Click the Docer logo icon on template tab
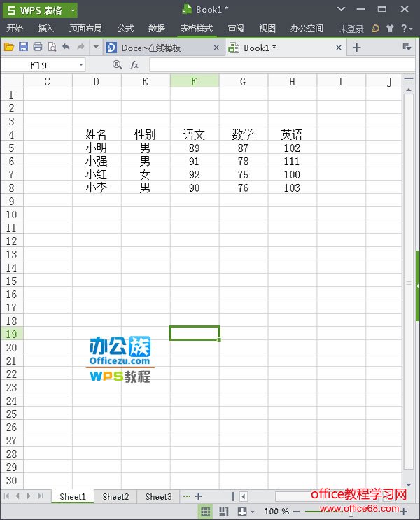 (111, 48)
